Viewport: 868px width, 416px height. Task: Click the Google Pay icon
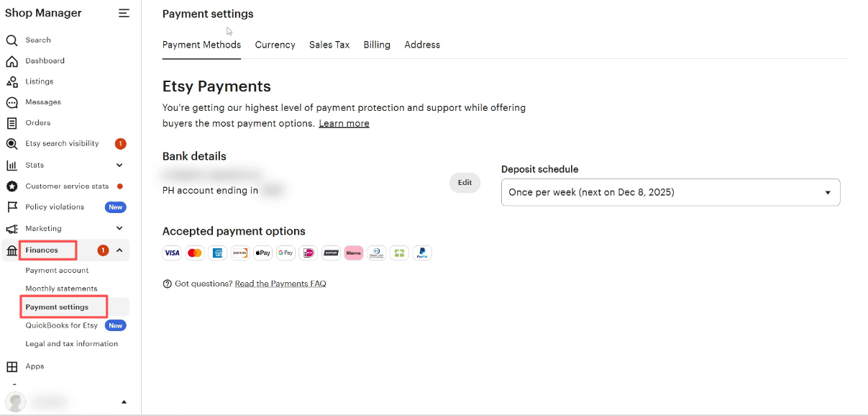pyautogui.click(x=285, y=253)
